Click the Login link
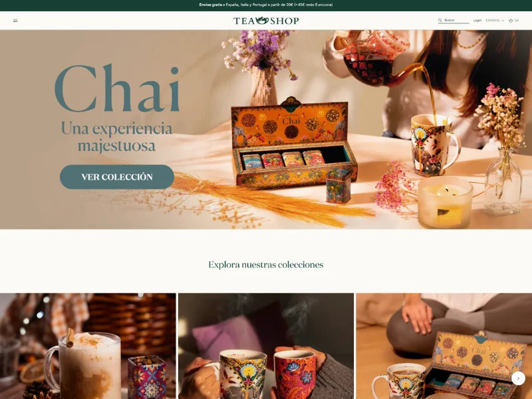The width and height of the screenshot is (532, 399). click(477, 21)
